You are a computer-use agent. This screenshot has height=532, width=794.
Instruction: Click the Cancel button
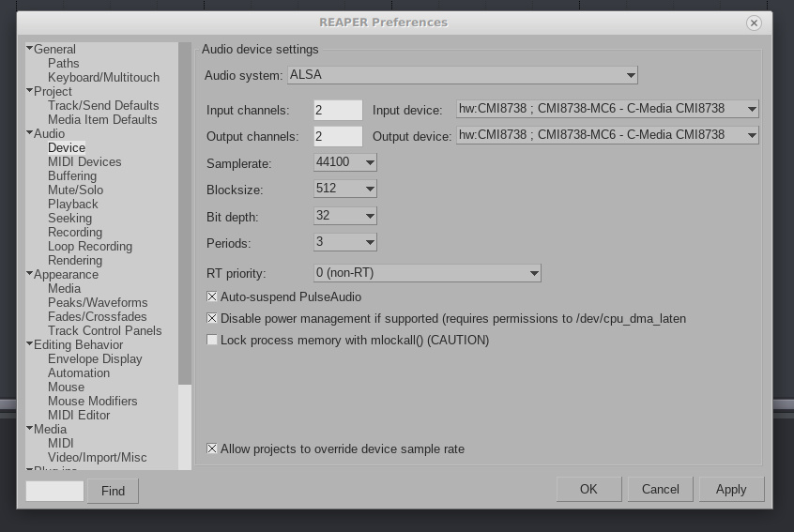[661, 489]
